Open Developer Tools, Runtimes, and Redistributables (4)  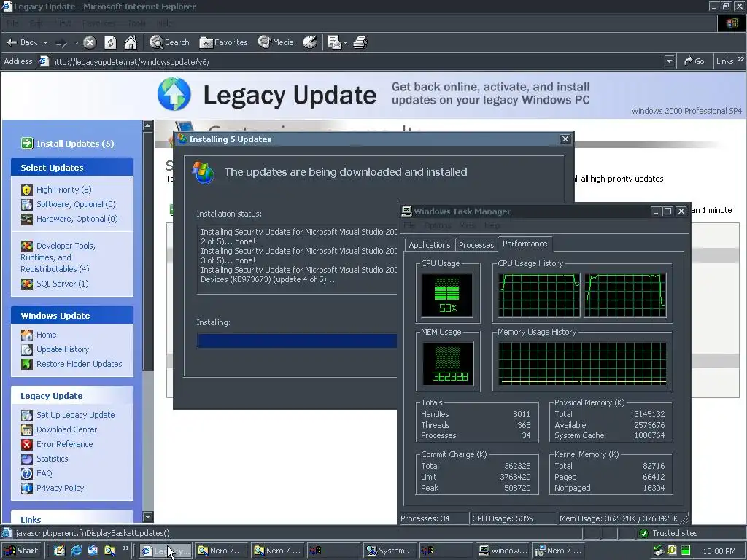(58, 257)
